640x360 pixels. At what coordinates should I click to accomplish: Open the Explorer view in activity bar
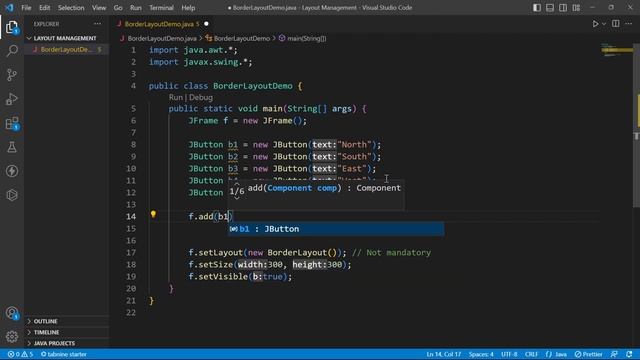coord(12,27)
